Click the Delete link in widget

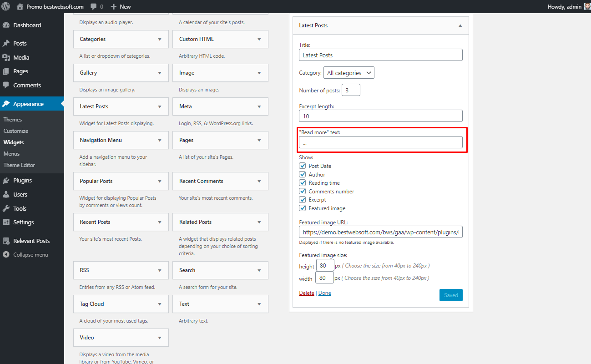pos(307,293)
